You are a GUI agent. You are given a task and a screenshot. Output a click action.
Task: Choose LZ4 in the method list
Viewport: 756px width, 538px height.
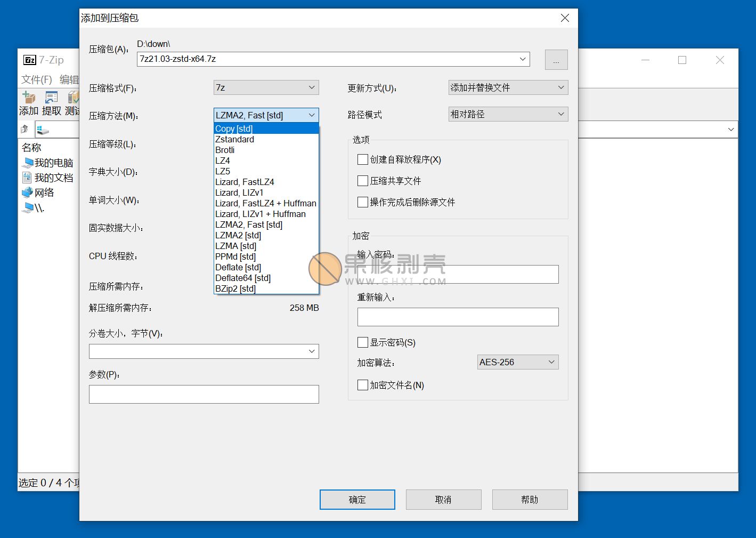coord(266,160)
